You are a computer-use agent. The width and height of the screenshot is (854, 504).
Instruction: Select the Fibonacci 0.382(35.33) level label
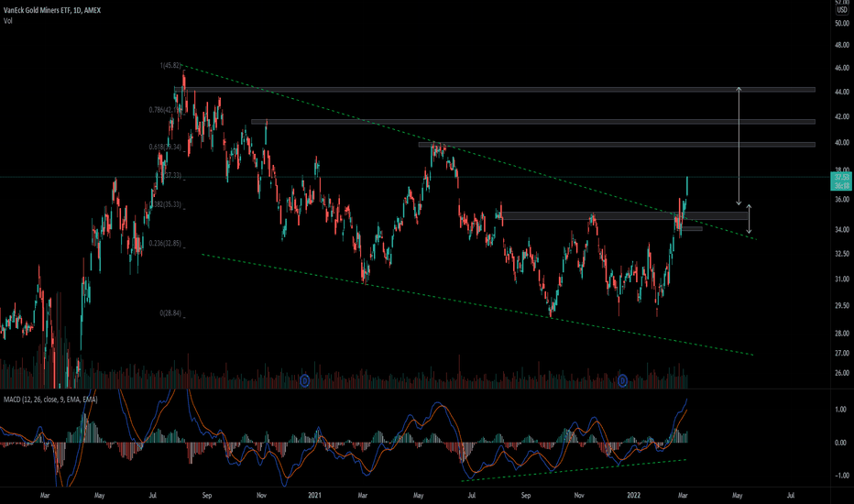point(167,205)
